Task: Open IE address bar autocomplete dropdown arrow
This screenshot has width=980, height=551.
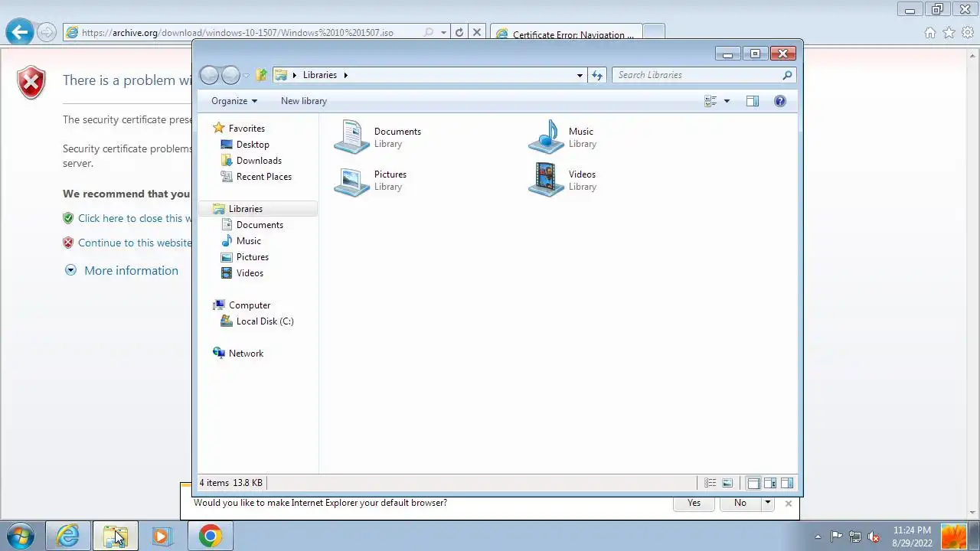Action: tap(443, 32)
